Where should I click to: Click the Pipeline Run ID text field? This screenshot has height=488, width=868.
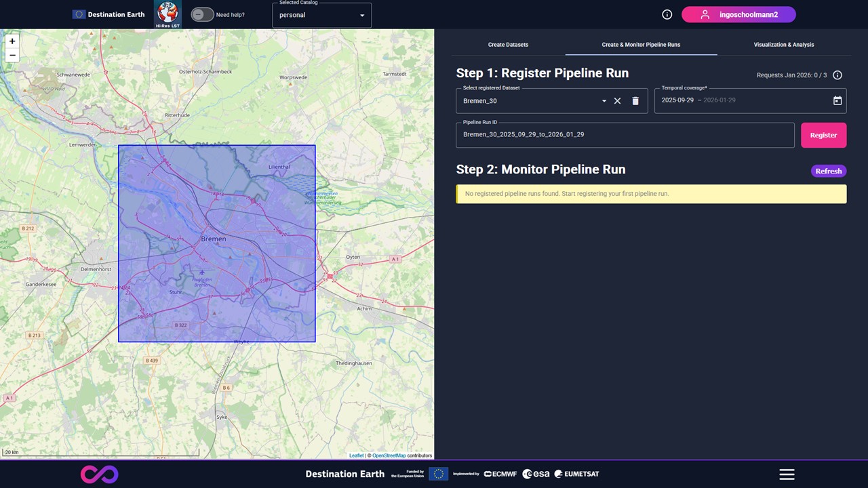tap(625, 135)
